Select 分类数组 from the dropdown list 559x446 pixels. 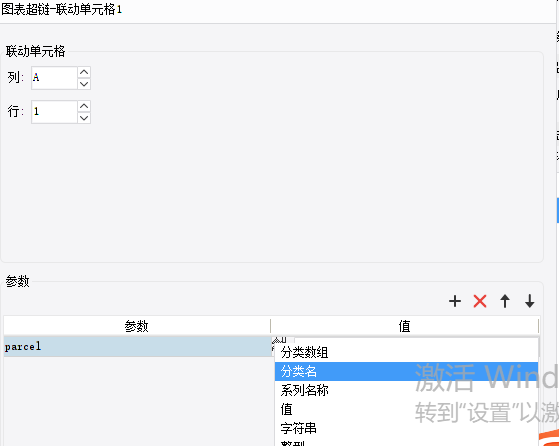[406, 353]
